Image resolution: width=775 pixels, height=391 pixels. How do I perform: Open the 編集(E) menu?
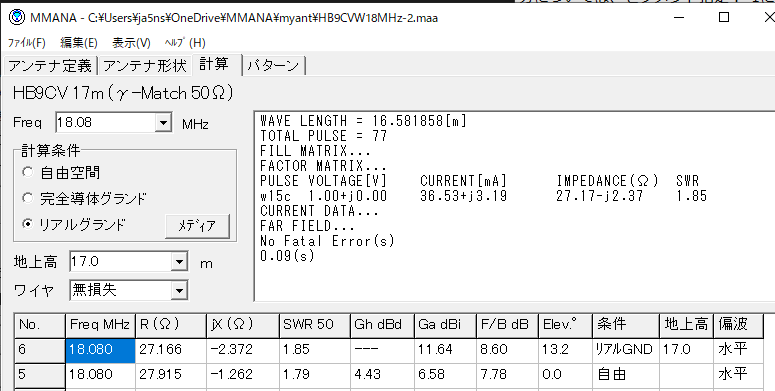coord(79,43)
